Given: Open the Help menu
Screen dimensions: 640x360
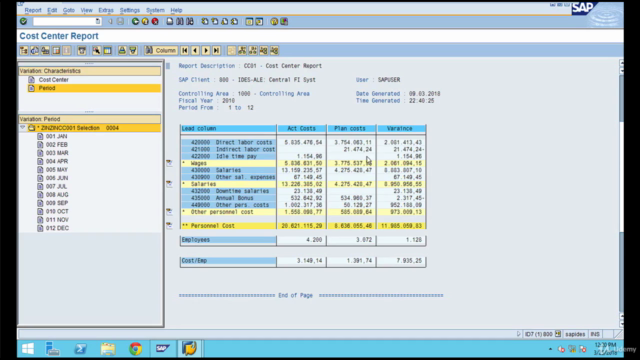Looking at the screenshot, I should [x=176, y=10].
